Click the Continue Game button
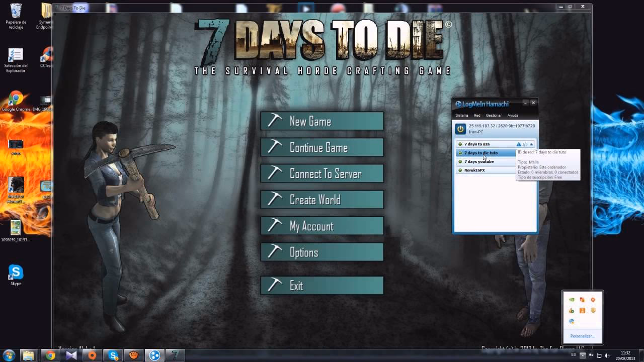Screen dimensions: 644x362 [322, 147]
